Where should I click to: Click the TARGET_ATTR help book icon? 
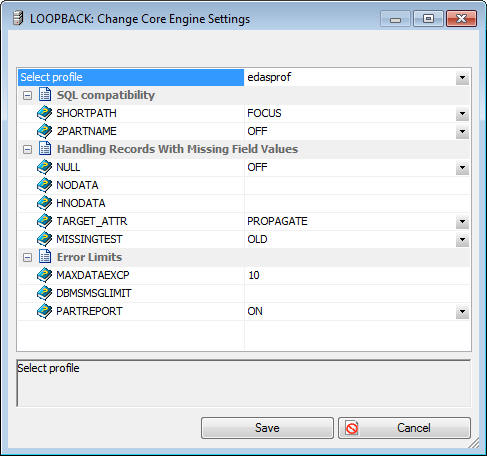[x=44, y=221]
